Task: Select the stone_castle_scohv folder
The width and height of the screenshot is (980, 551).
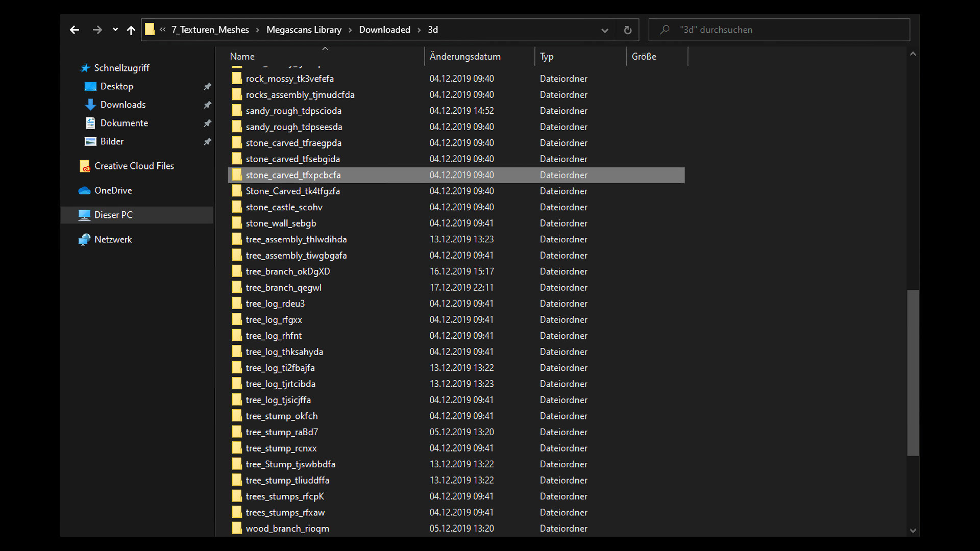Action: [284, 207]
